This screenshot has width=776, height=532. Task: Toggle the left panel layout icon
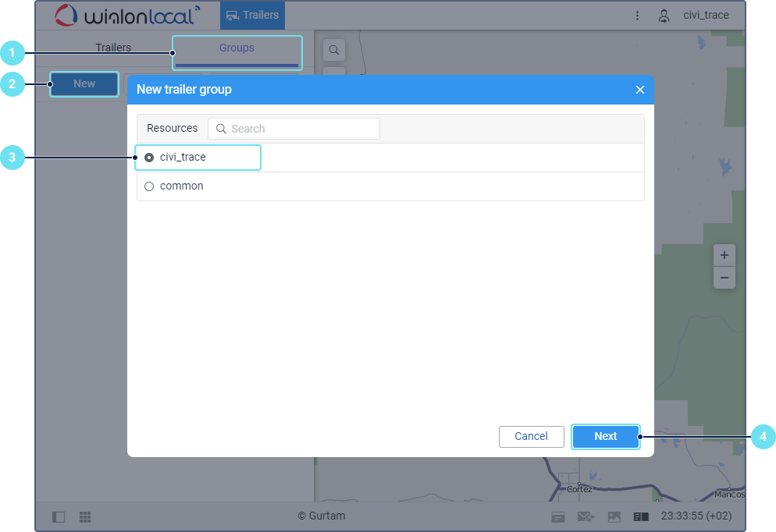(x=59, y=517)
